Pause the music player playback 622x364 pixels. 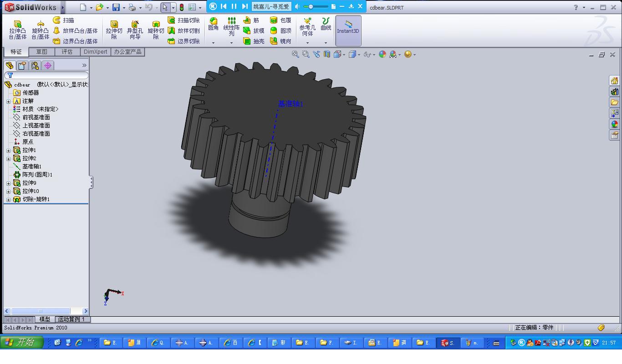click(234, 6)
